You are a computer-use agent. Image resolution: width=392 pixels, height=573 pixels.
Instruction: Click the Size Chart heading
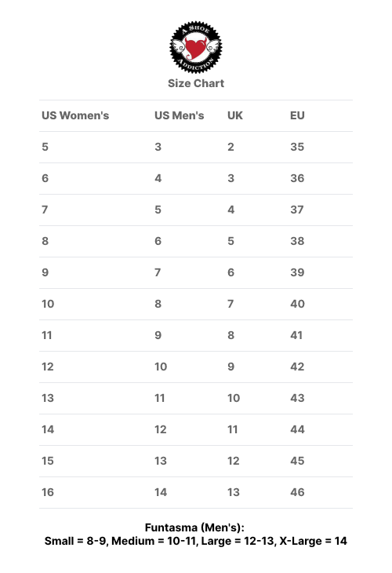(x=196, y=83)
